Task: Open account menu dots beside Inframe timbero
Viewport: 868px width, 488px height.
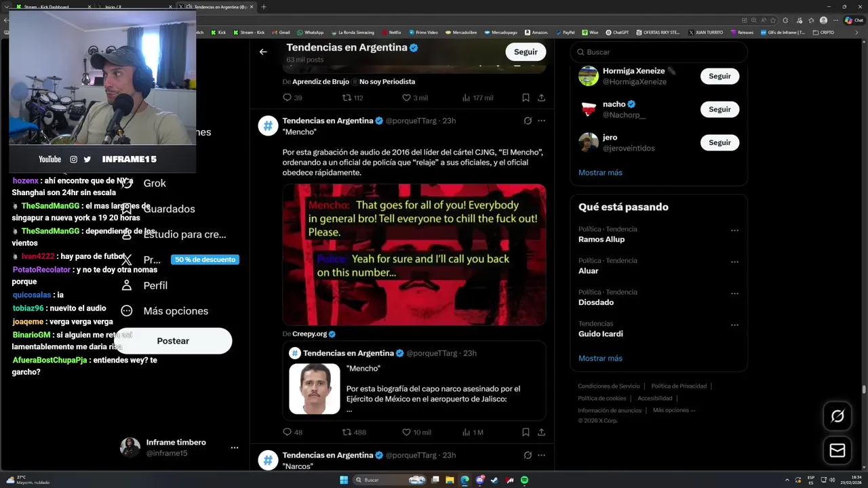Action: 235,448
